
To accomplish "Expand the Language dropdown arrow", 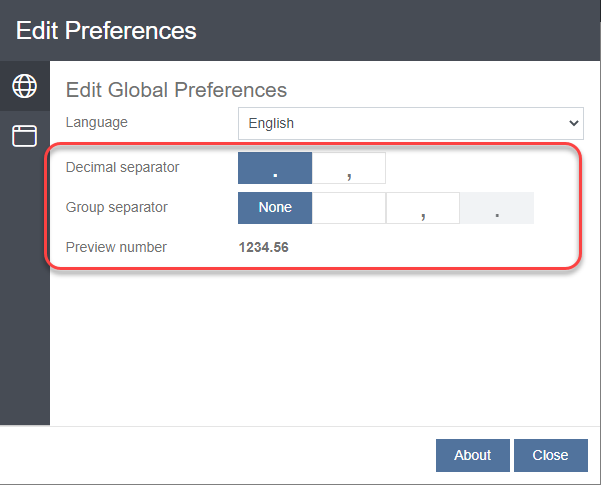I will (x=574, y=123).
